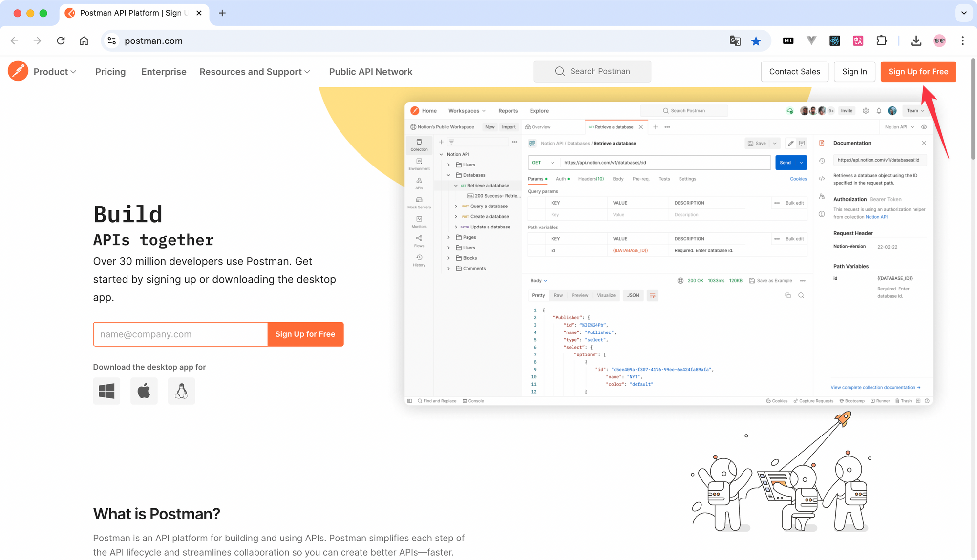Screen dimensions: 977x560
Task: Expand the Resources and Support menu
Action: pyautogui.click(x=255, y=72)
